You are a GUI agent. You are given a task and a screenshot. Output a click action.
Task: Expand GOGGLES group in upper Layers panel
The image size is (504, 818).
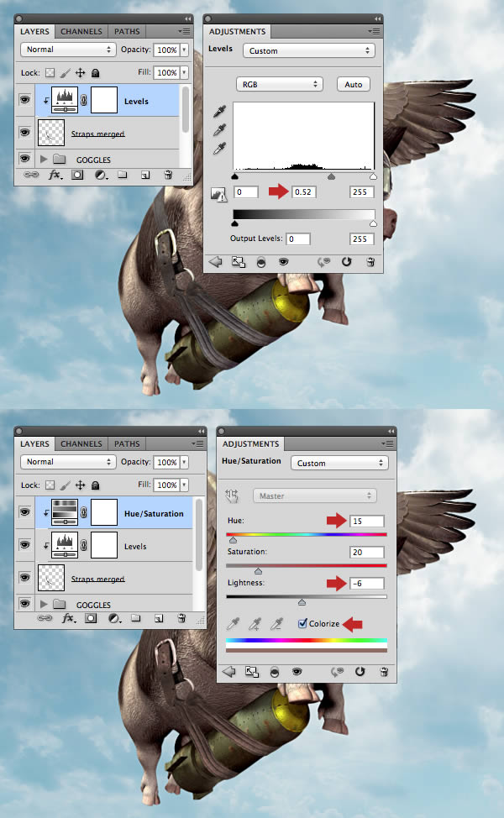click(44, 159)
